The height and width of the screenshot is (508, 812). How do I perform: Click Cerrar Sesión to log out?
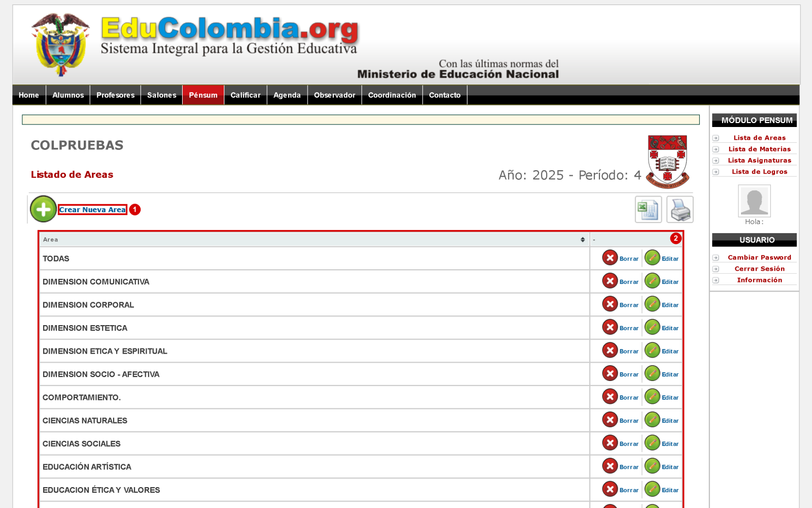pyautogui.click(x=759, y=269)
